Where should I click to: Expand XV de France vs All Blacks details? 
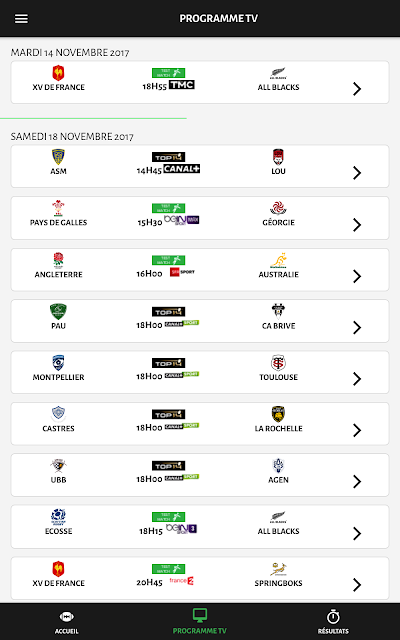357,89
